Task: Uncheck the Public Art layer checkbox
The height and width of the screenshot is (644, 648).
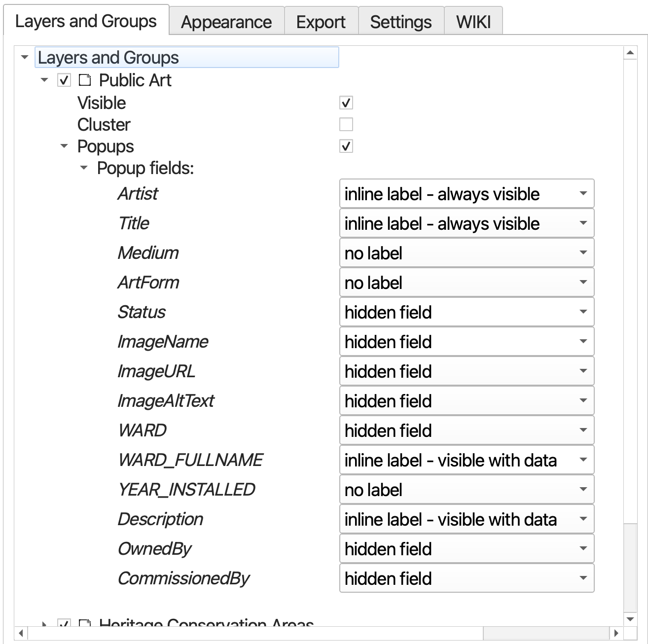Action: [x=64, y=80]
